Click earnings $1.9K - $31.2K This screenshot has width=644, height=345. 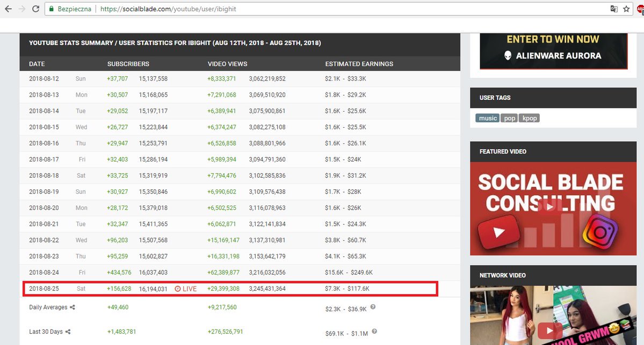346,175
